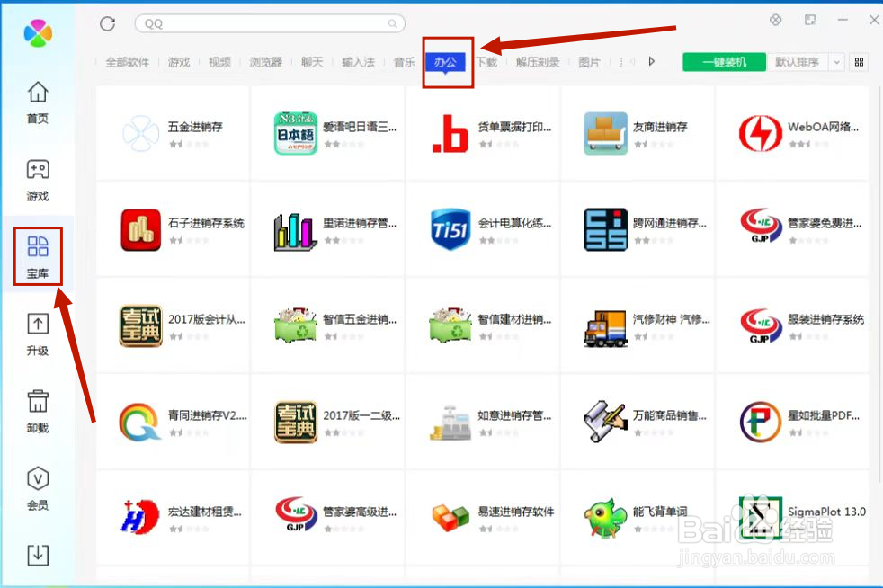883x588 pixels.
Task: Open WebOA网络 app icon
Action: (760, 133)
